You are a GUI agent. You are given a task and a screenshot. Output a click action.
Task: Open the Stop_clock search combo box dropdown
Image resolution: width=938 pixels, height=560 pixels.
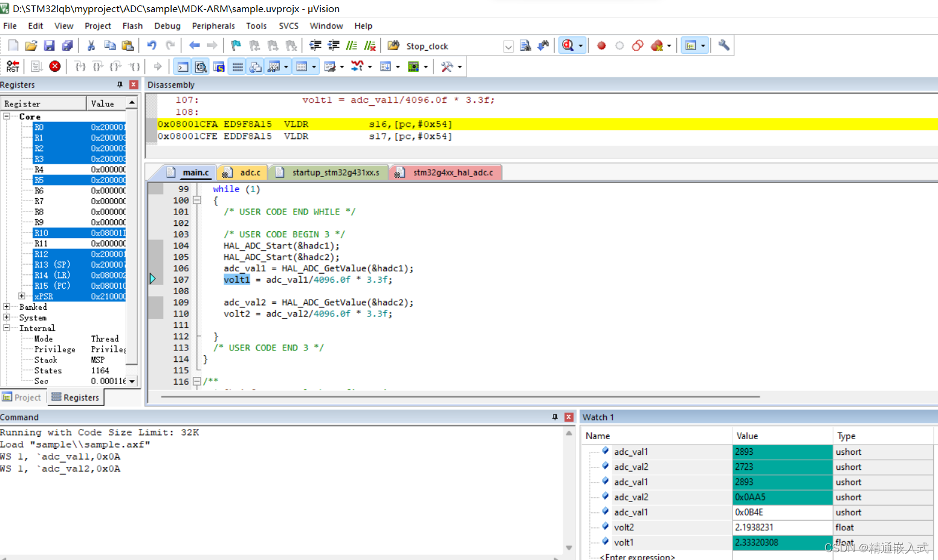pyautogui.click(x=508, y=47)
